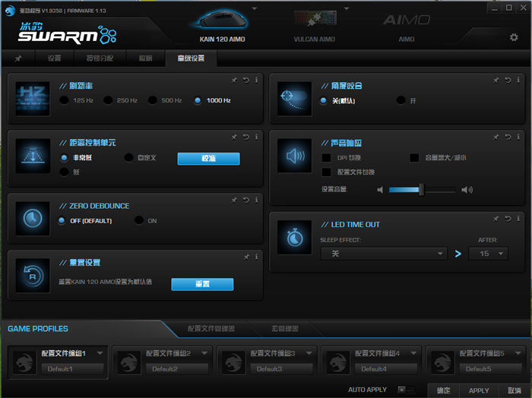Pin the 刷新率 polling rate panel

click(235, 80)
